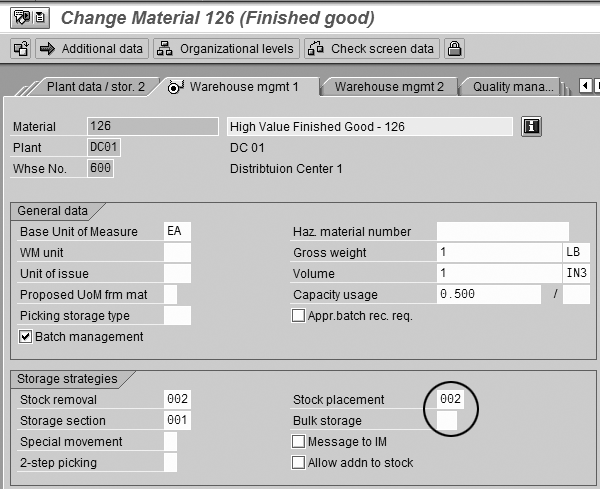
Task: Click the Base Unit of Measure field
Action: [x=177, y=231]
